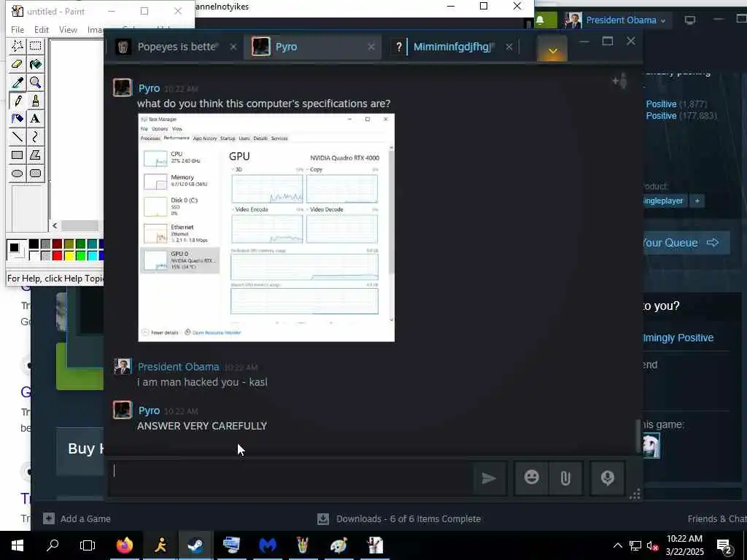This screenshot has height=560, width=747.
Task: Select the rectangular Select tool in Paint
Action: click(35, 46)
